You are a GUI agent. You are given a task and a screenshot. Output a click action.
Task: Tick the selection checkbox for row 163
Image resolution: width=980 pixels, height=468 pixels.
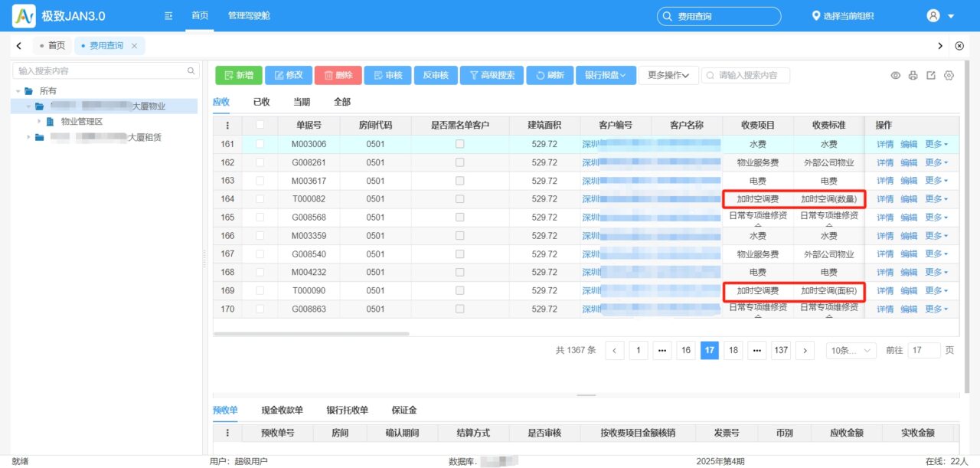pyautogui.click(x=260, y=181)
